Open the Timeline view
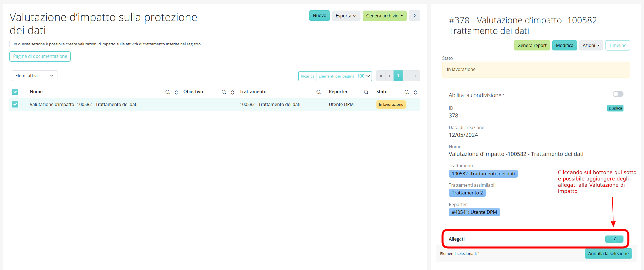The width and height of the screenshot is (644, 270). [x=617, y=45]
